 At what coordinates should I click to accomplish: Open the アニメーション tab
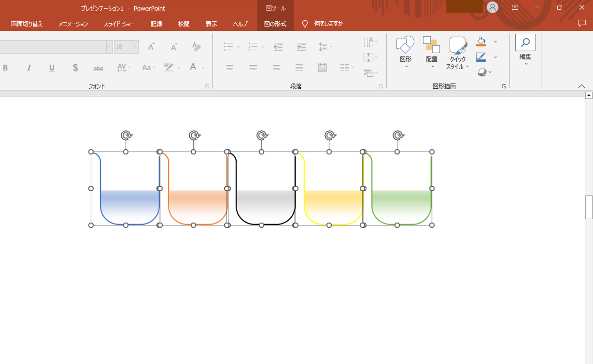pos(73,24)
